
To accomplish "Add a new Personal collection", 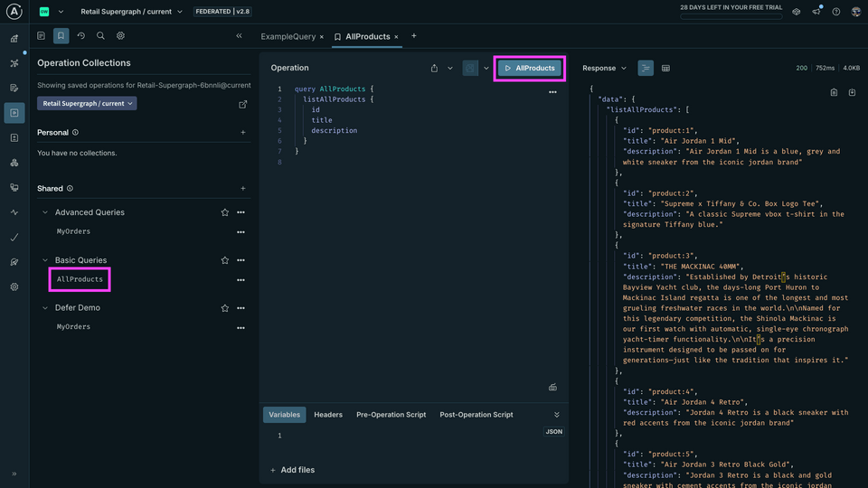I will click(243, 132).
